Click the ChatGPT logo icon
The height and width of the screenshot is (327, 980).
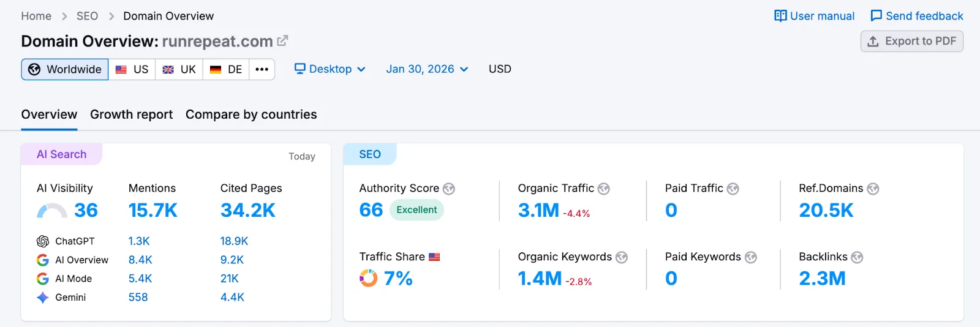click(43, 241)
